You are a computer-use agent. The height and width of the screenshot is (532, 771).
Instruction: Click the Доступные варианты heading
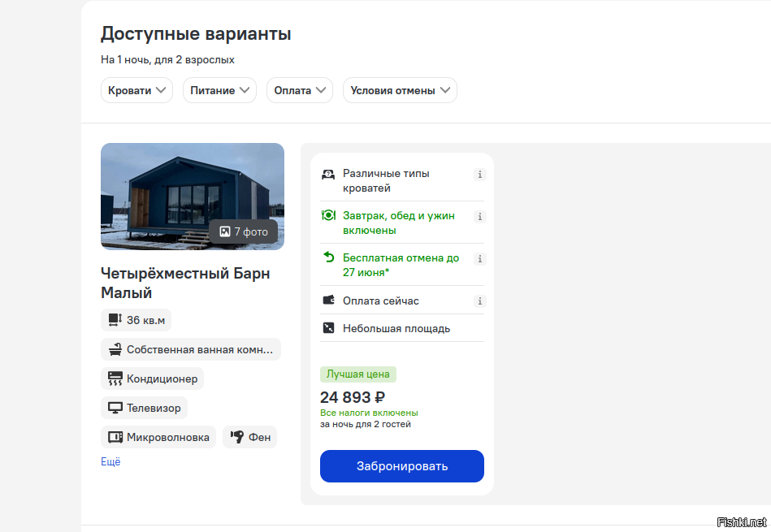196,34
